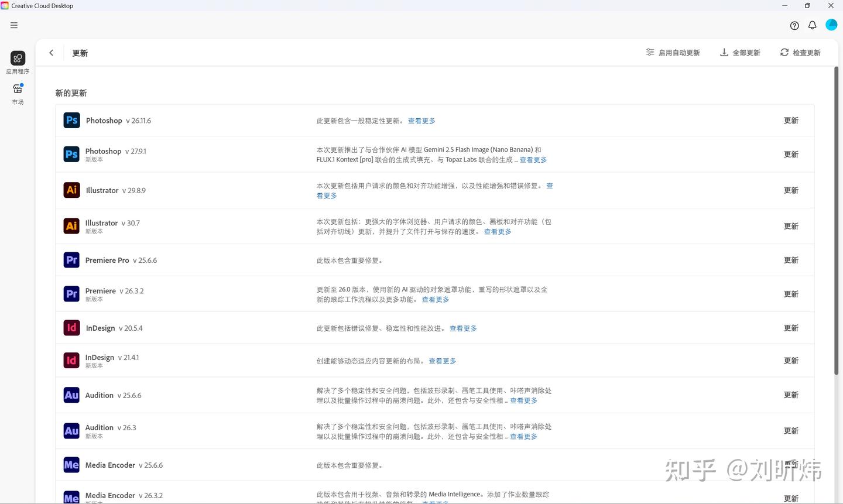The height and width of the screenshot is (504, 843).
Task: Click the text 'Photoshop v 26.11.6'
Action: coord(118,121)
